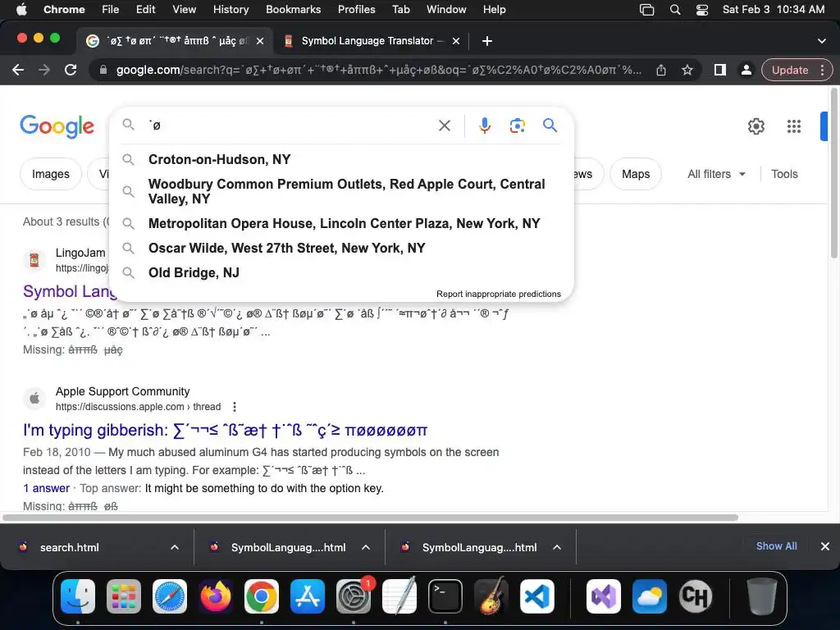Close the Symbol Language Translator tab
840x630 pixels.
point(456,41)
